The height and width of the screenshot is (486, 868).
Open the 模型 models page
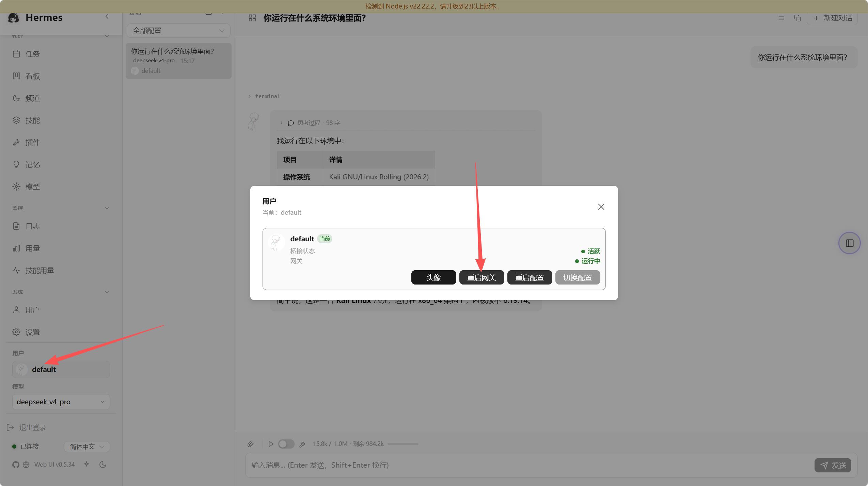(x=61, y=187)
